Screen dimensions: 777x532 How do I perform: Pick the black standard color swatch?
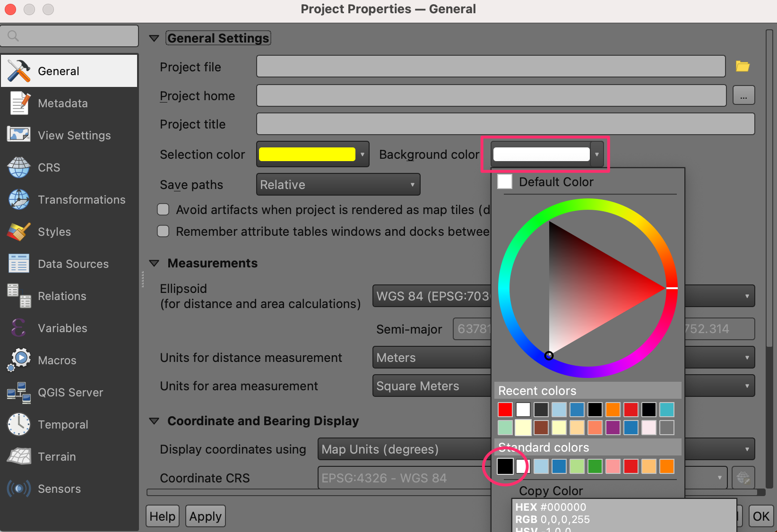click(505, 466)
